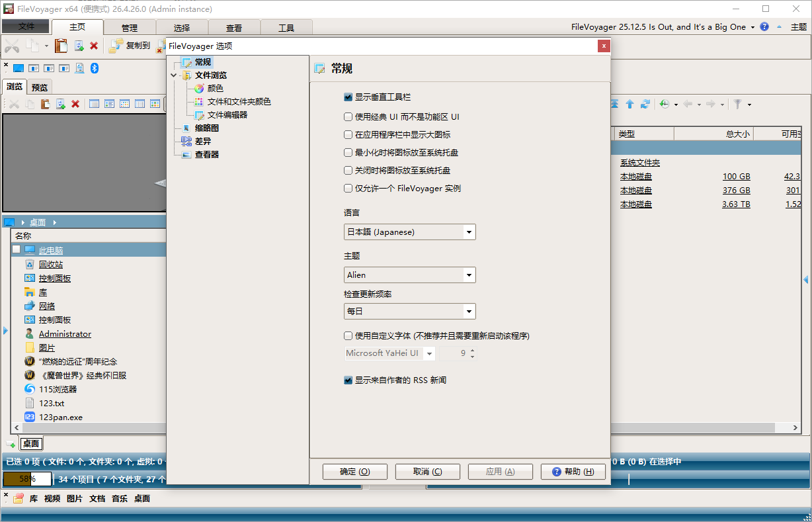Check the minimize to system tray option
Image resolution: width=812 pixels, height=522 pixels.
[x=348, y=152]
